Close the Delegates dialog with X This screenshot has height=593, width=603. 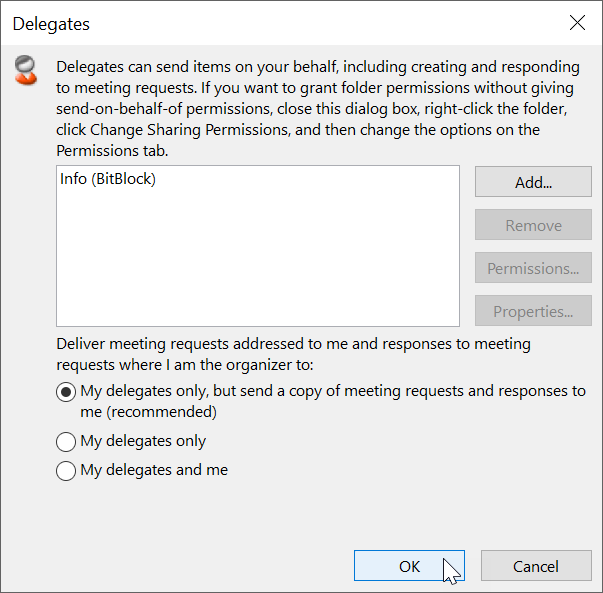tap(577, 23)
